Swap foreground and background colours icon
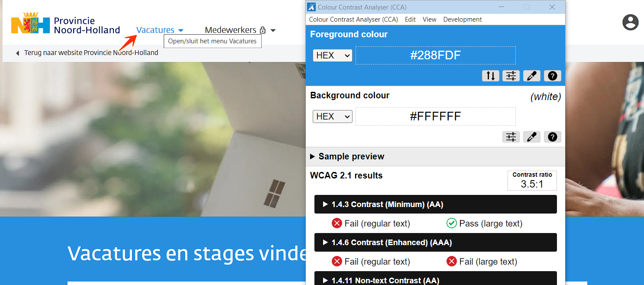The width and height of the screenshot is (644, 285). coord(491,76)
